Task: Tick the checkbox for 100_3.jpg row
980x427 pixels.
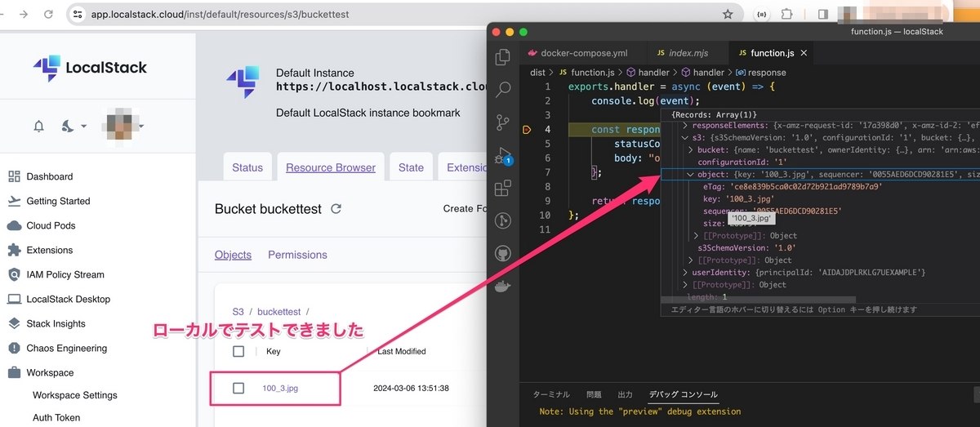Action: 238,388
